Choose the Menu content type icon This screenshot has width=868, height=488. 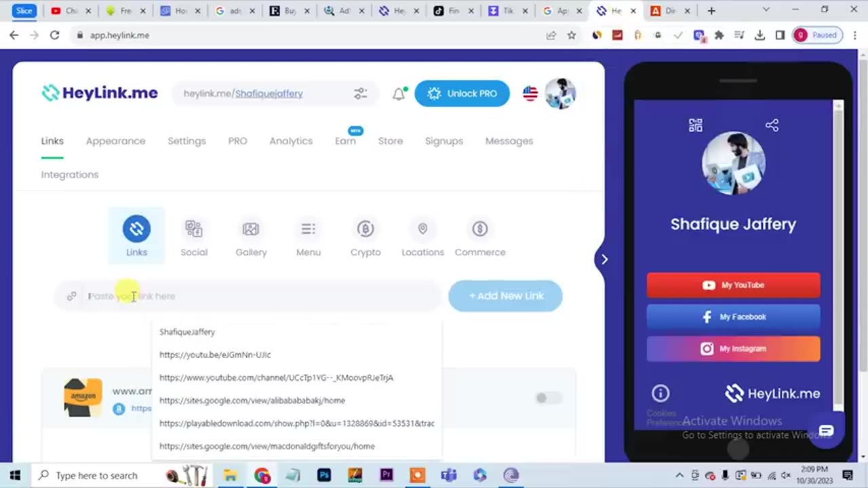point(309,229)
